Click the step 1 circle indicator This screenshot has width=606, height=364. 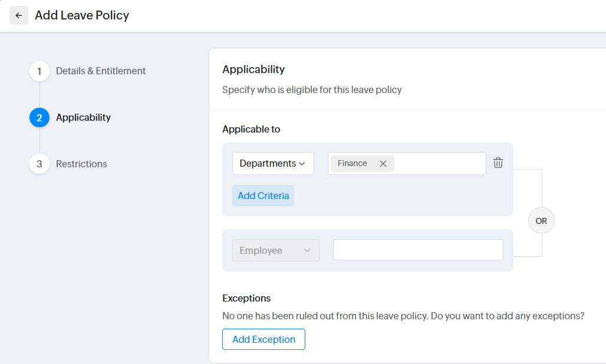[x=39, y=71]
